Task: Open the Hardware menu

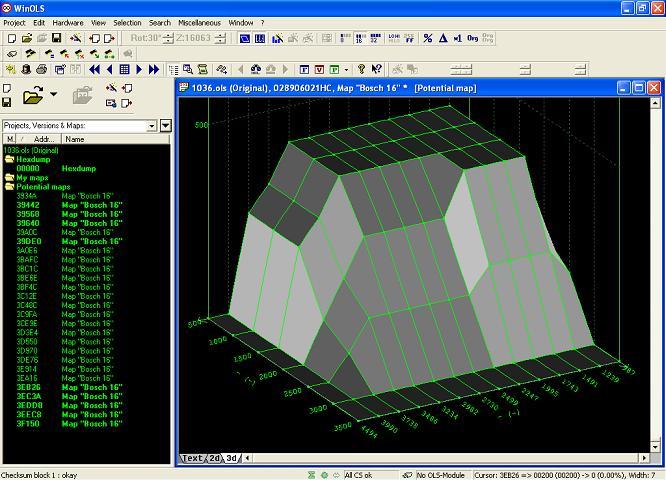Action: click(x=68, y=23)
